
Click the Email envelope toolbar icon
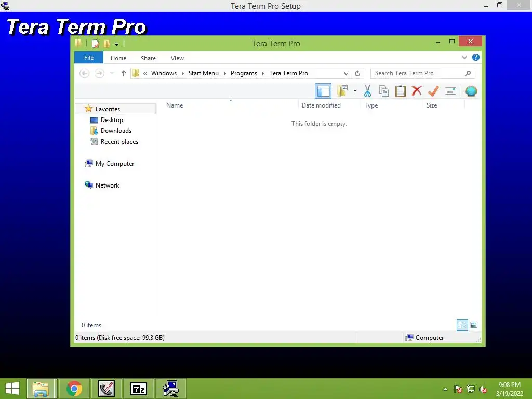coord(450,91)
